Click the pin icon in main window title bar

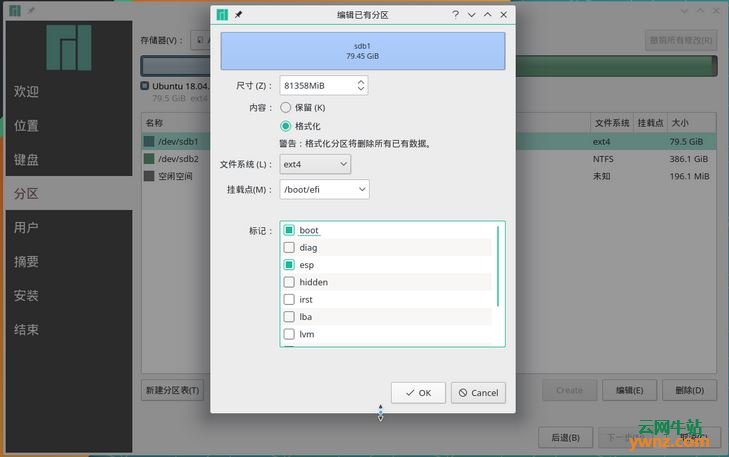click(x=30, y=11)
